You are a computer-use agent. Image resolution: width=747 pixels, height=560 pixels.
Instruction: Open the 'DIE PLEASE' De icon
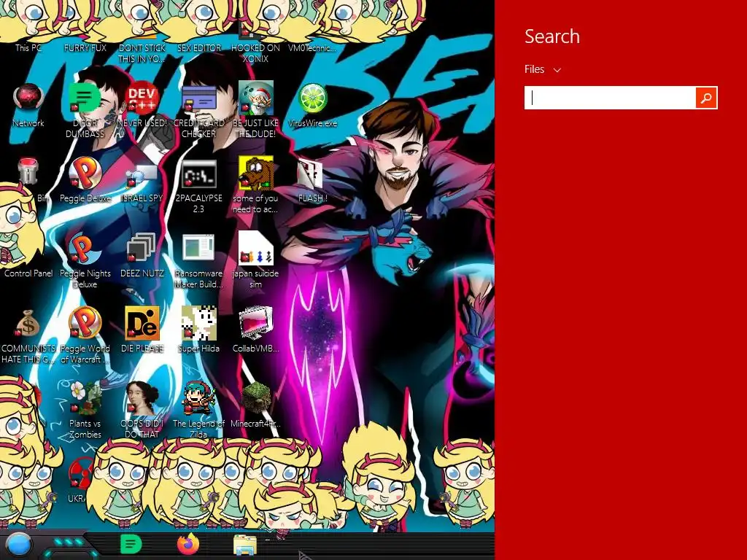[142, 323]
